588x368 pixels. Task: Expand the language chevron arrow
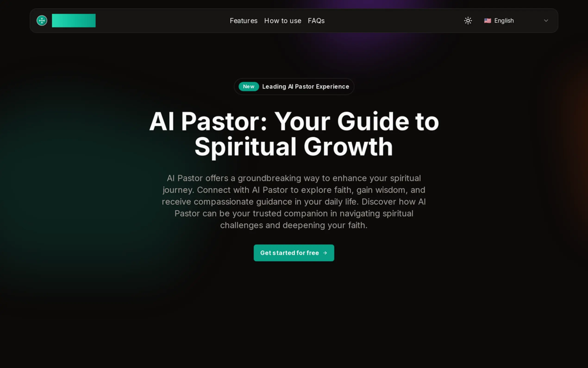click(546, 21)
